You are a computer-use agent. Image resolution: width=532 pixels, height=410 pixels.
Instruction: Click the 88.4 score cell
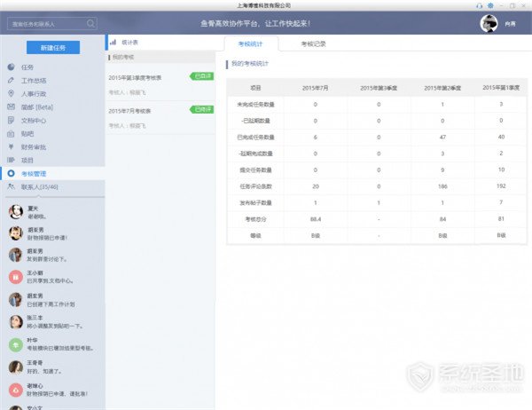(x=316, y=219)
